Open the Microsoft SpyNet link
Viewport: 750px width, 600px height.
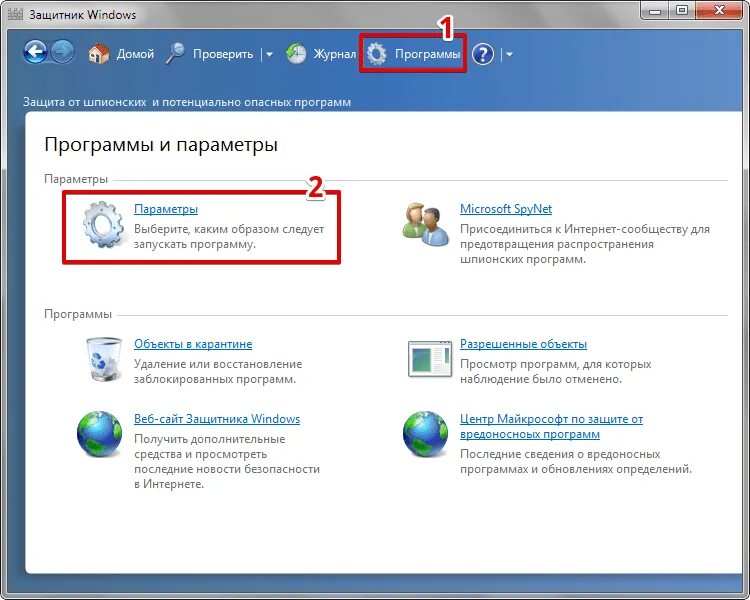pos(506,209)
